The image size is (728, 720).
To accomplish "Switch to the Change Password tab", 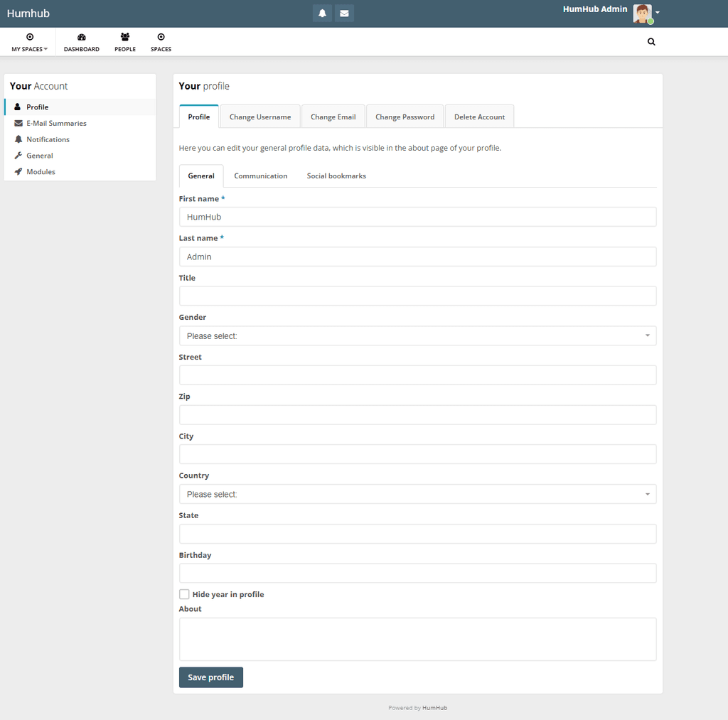I will (405, 117).
